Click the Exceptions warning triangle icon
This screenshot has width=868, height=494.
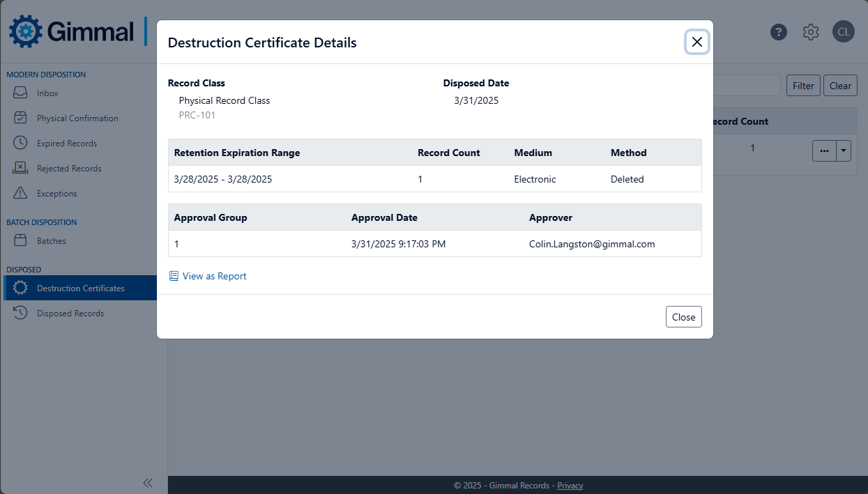point(21,193)
